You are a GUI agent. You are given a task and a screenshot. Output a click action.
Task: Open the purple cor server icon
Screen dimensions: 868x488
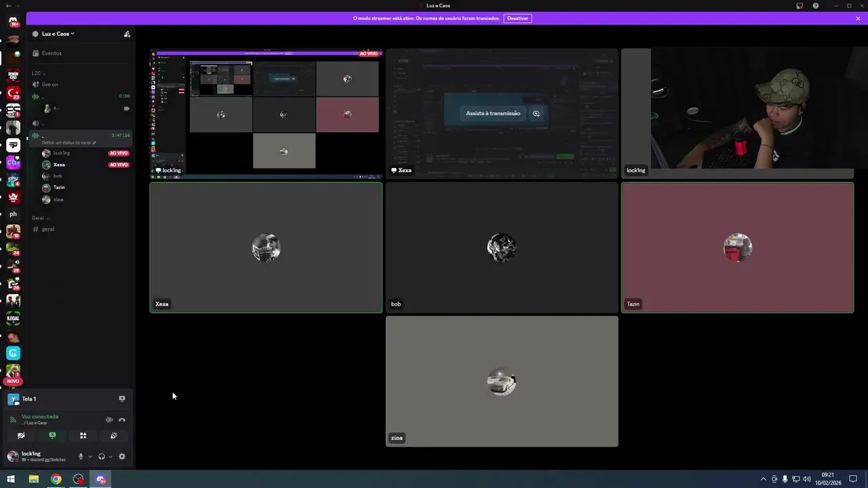(13, 162)
